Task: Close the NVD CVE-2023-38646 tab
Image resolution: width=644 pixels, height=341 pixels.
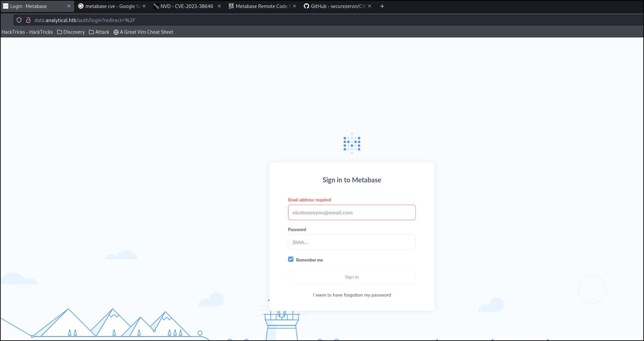Action: (219, 6)
